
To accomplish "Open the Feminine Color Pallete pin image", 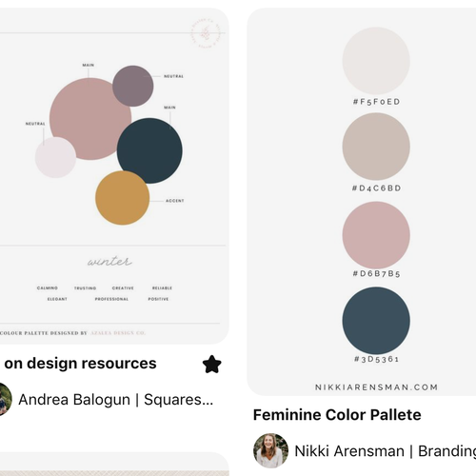I will coord(362,202).
